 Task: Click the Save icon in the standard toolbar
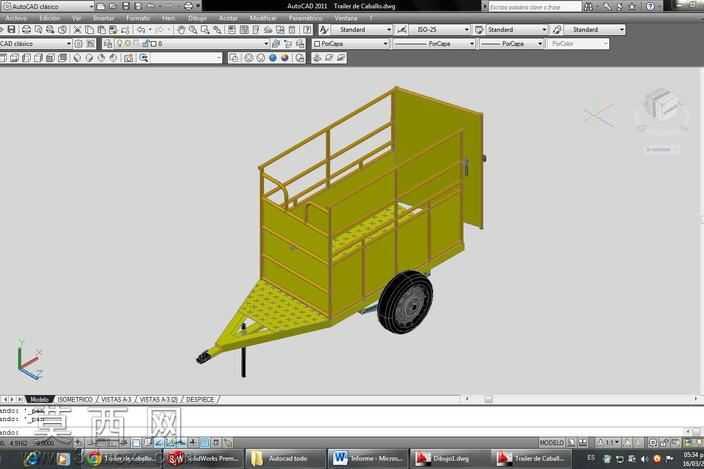click(12, 30)
